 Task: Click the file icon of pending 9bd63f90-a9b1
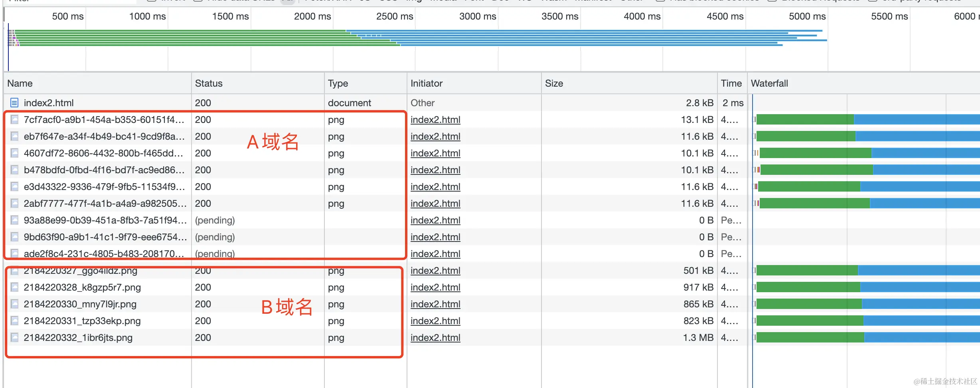pos(14,237)
